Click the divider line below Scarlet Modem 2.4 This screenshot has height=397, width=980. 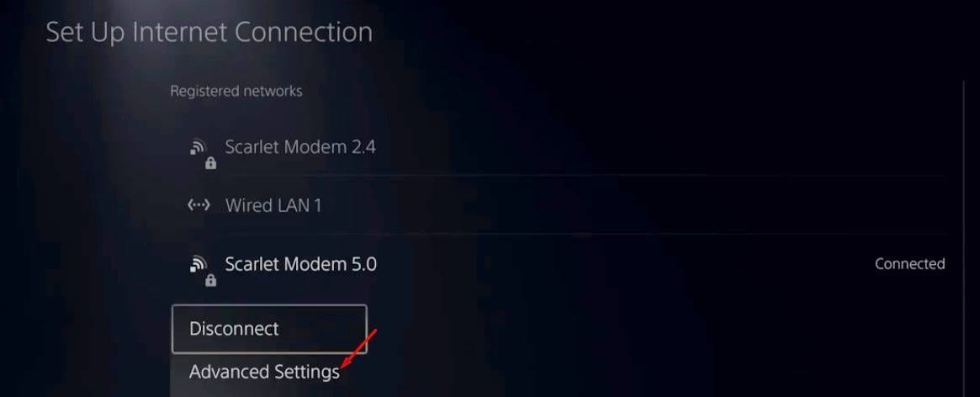tap(559, 176)
